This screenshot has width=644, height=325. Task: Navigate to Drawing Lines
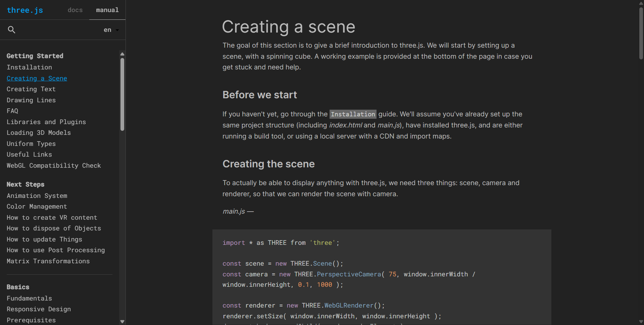tap(31, 100)
